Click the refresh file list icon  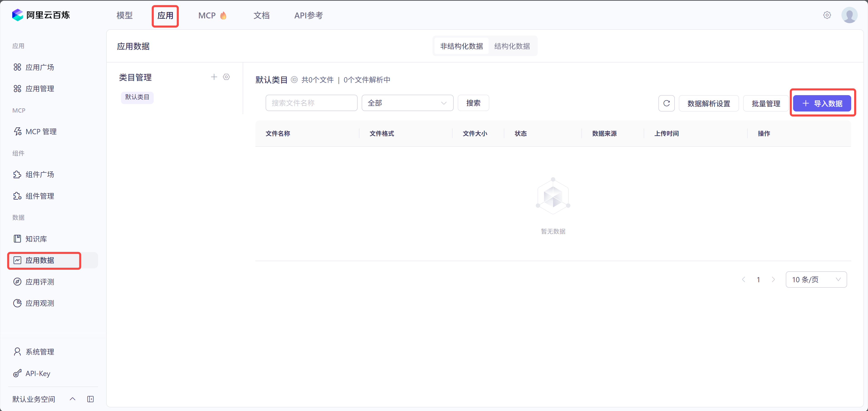pos(666,103)
